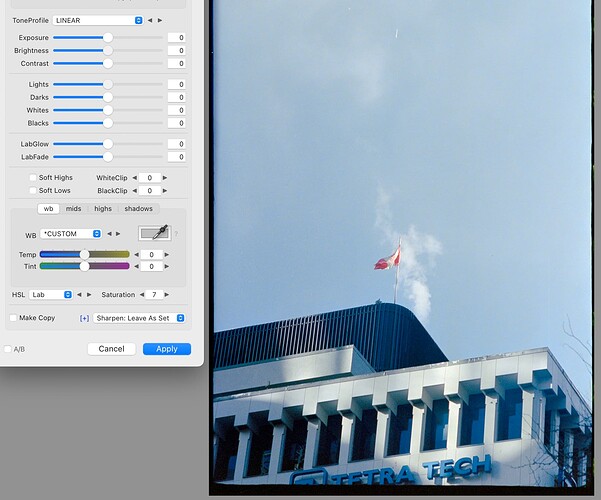Click the Brightness slider handle
The height and width of the screenshot is (500, 601).
coord(108,50)
